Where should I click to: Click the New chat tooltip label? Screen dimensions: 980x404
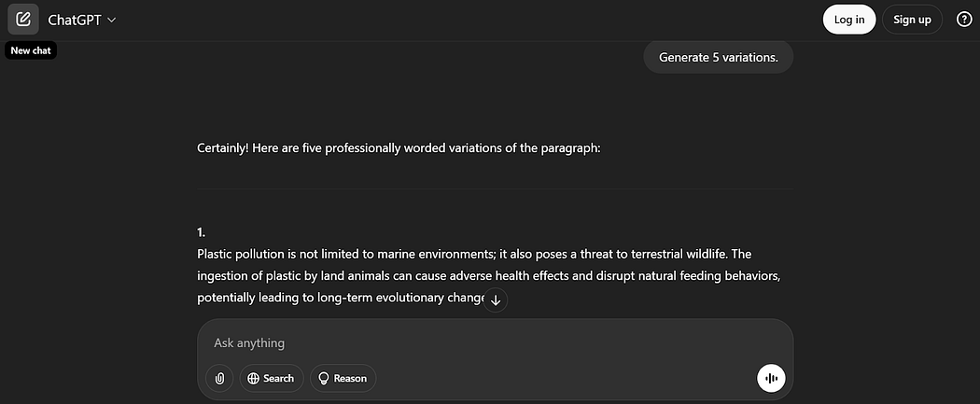(x=31, y=50)
